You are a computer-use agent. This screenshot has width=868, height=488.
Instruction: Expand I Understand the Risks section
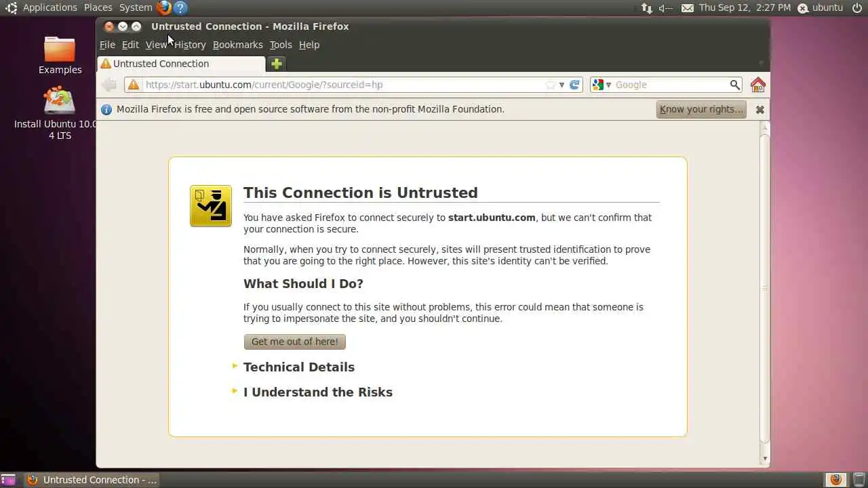(x=318, y=392)
